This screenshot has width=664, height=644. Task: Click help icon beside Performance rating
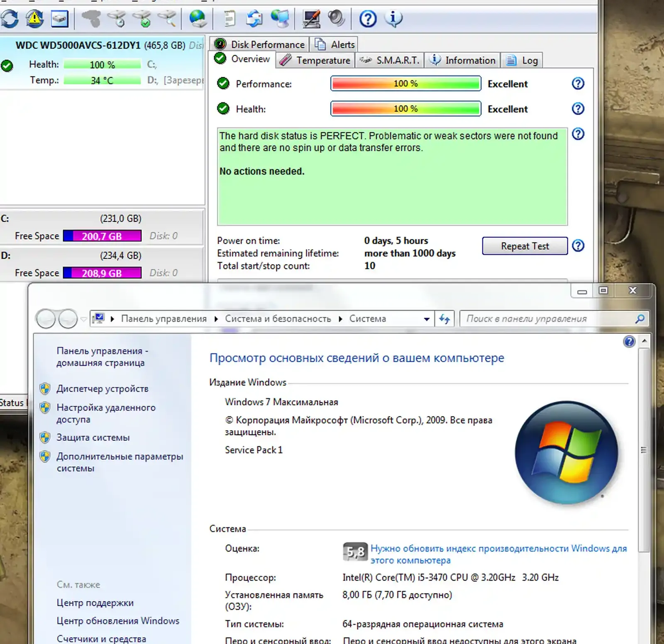point(578,83)
